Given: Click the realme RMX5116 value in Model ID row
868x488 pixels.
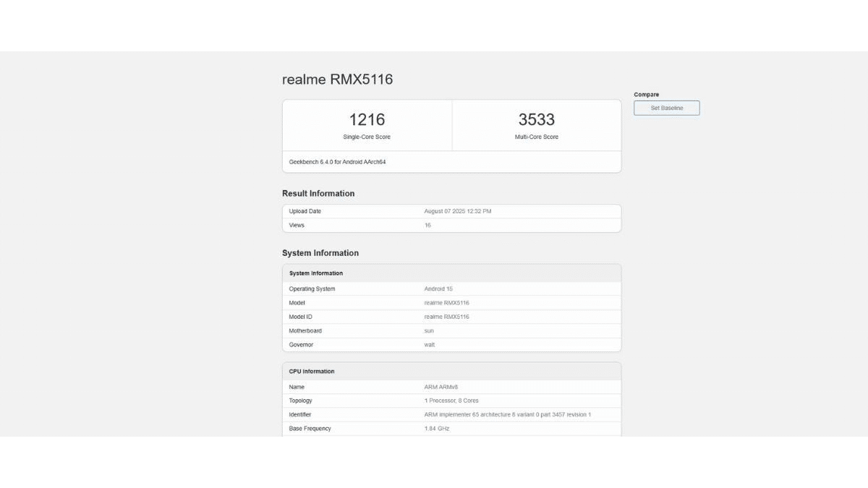Looking at the screenshot, I should click(x=446, y=317).
